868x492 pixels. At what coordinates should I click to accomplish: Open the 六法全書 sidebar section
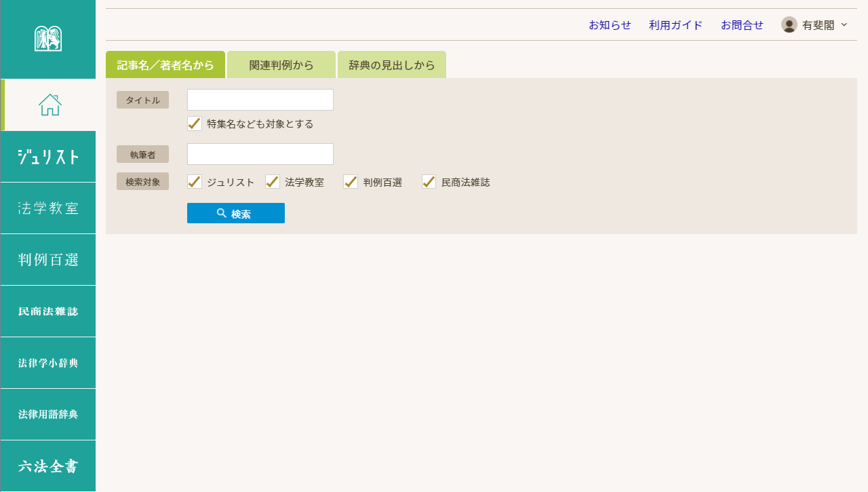click(x=48, y=466)
